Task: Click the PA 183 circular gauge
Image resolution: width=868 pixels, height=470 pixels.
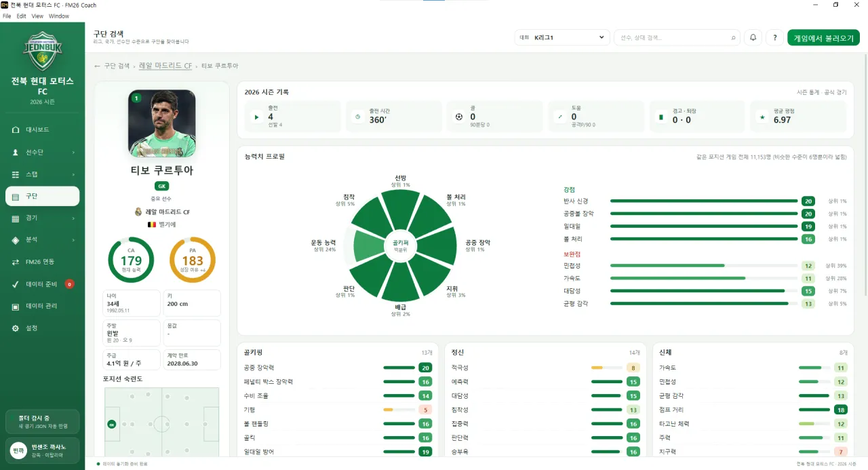Action: 192,260
